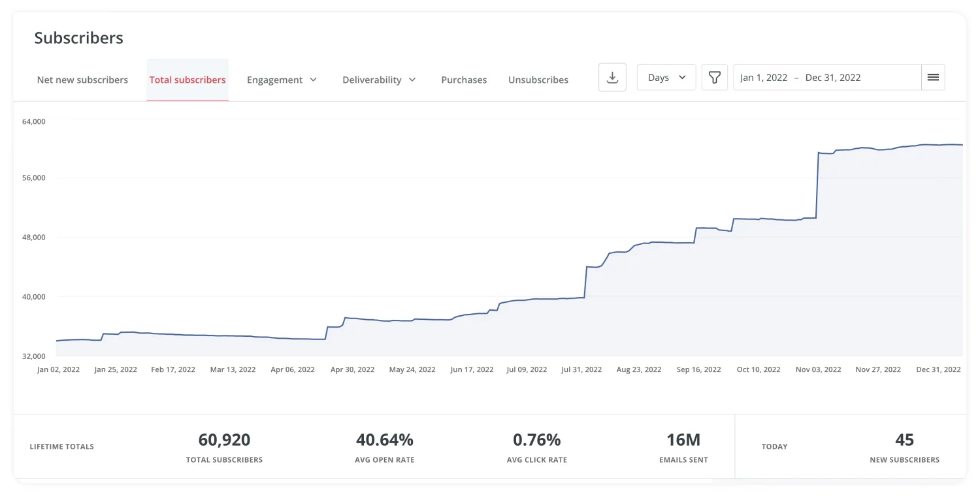Screen dimensions: 980x498
Task: Go to the Unsubscribes tab
Action: [x=538, y=80]
